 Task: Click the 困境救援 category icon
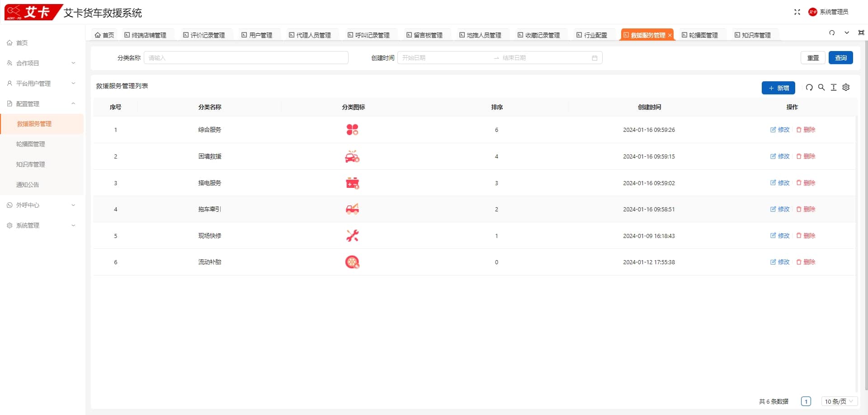click(352, 156)
